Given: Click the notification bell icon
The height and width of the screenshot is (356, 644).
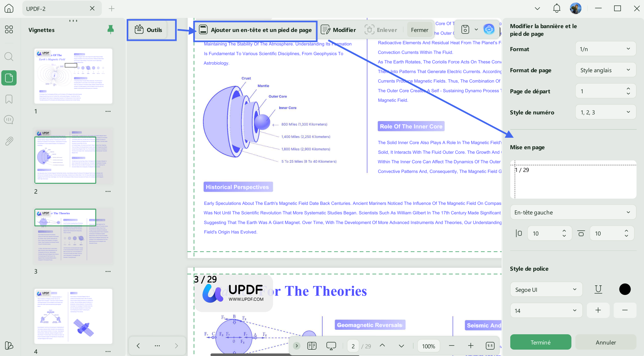Looking at the screenshot, I should tap(557, 8).
